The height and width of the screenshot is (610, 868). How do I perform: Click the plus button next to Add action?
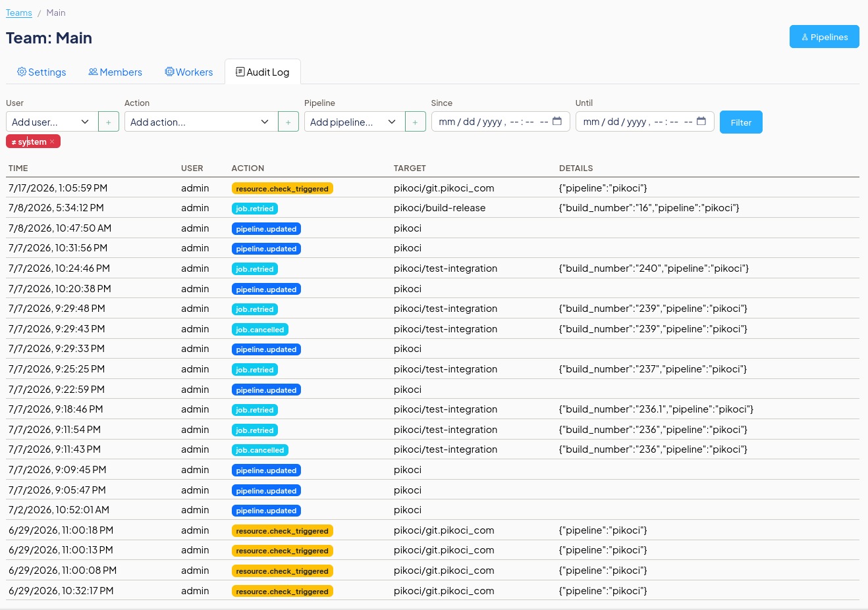[288, 122]
